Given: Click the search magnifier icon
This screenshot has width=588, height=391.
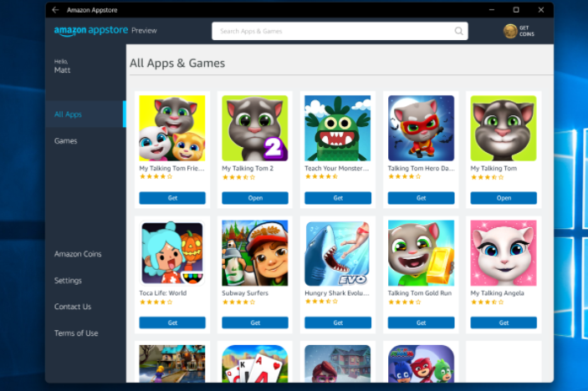Looking at the screenshot, I should click(458, 31).
